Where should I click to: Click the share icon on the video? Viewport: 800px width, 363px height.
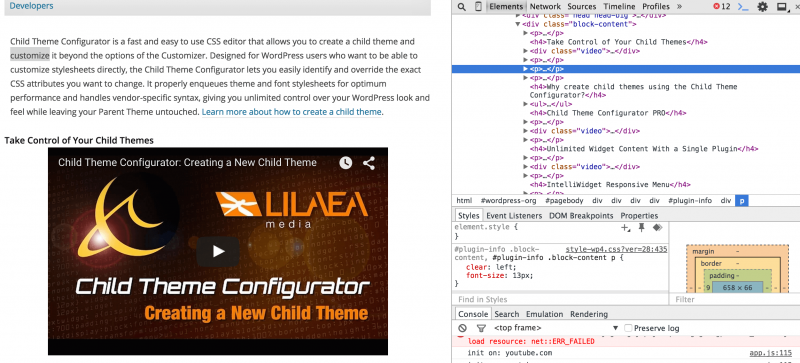[x=369, y=163]
